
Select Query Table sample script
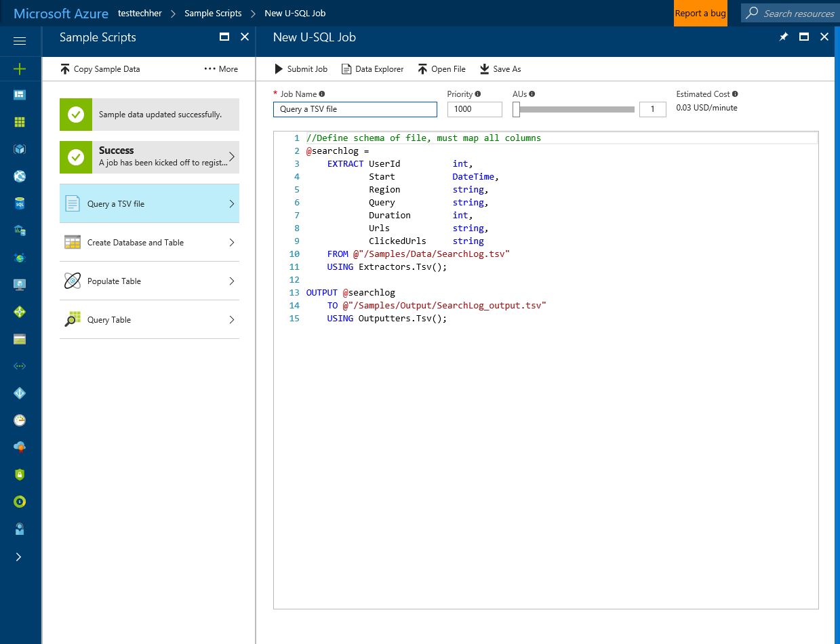click(149, 319)
